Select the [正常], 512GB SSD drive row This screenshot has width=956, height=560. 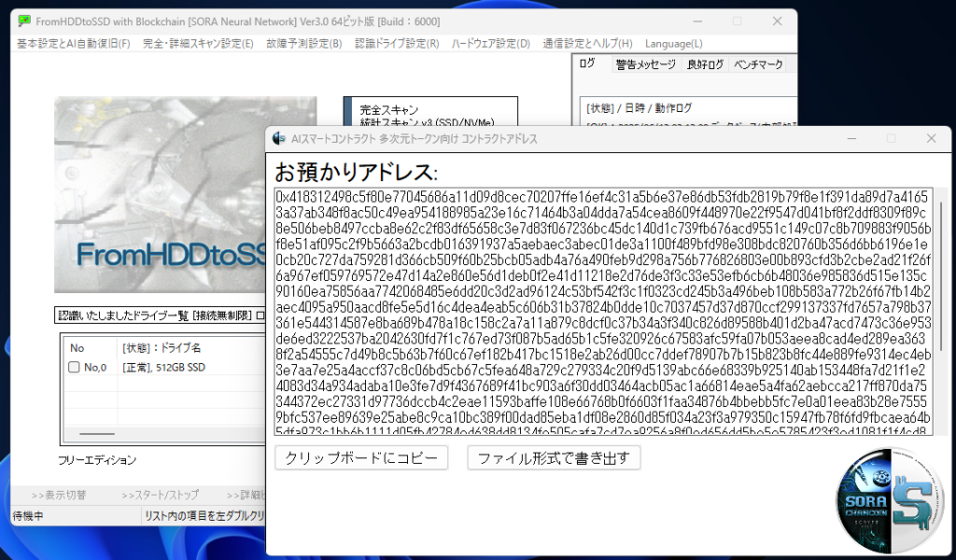coord(163,368)
